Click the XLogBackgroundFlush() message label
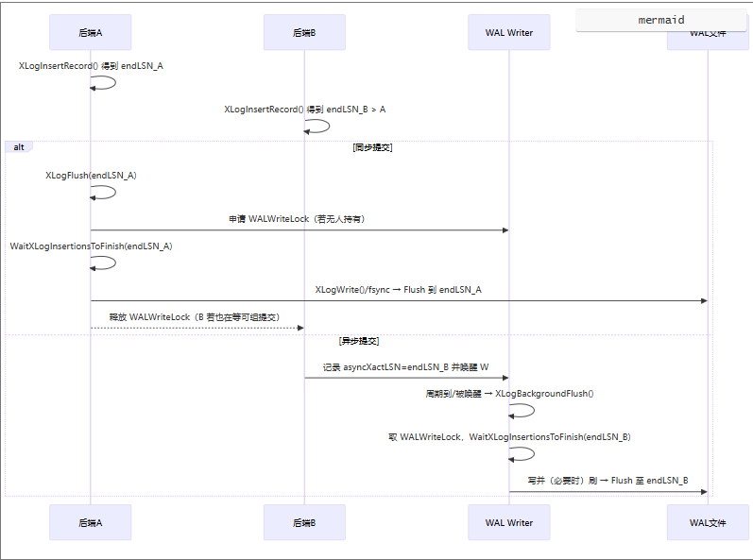753x560 pixels. 509,394
